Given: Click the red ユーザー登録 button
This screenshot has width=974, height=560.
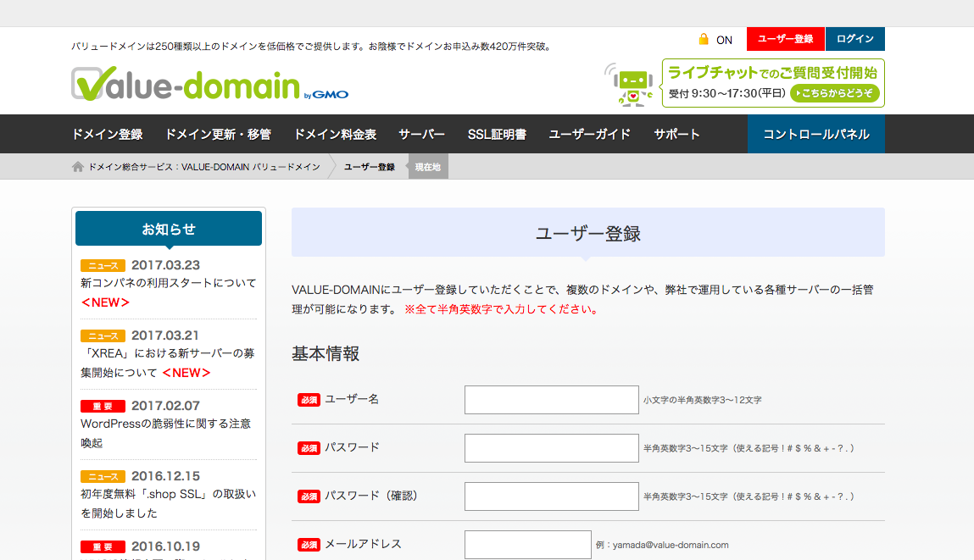Looking at the screenshot, I should point(785,39).
